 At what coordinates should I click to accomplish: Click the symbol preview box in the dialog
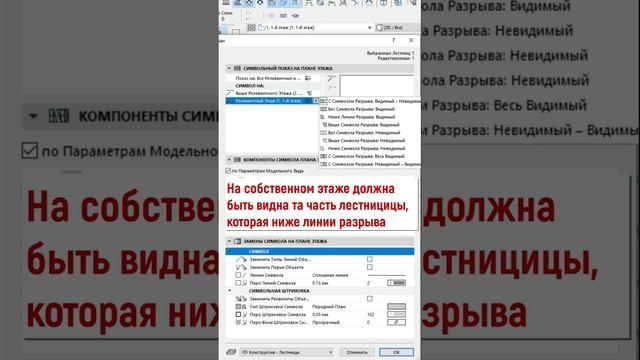(376, 85)
